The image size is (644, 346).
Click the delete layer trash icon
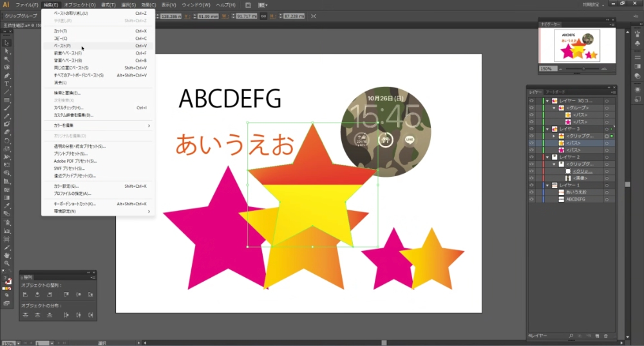click(x=606, y=336)
